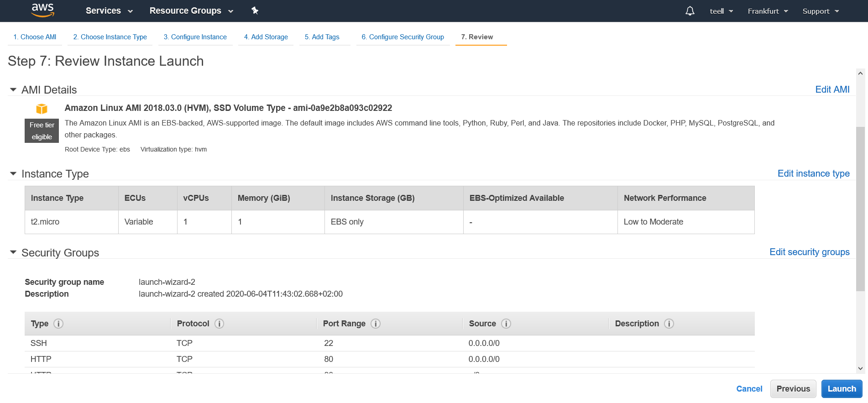Go to step 5 Add Tags
The width and height of the screenshot is (868, 403).
(x=322, y=37)
